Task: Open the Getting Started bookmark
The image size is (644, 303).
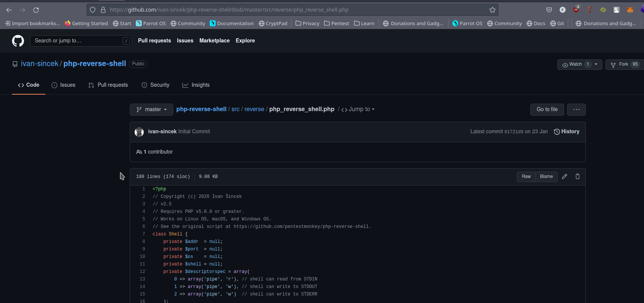Action: coord(86,23)
